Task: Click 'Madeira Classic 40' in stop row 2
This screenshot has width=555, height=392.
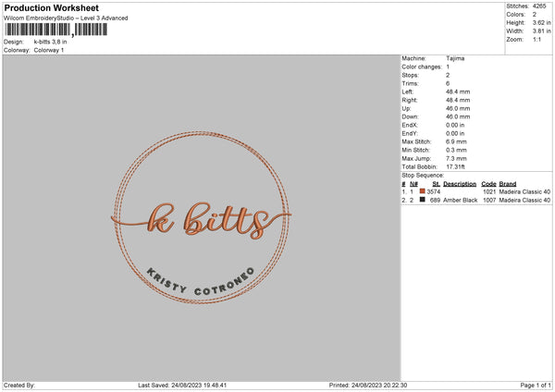Action: tap(524, 201)
